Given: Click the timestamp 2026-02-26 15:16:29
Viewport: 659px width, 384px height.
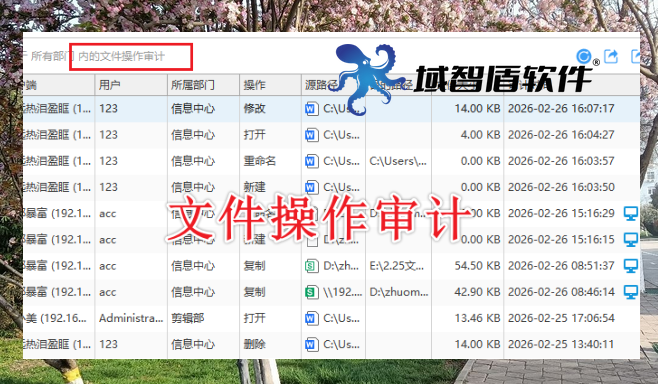Looking at the screenshot, I should (561, 213).
